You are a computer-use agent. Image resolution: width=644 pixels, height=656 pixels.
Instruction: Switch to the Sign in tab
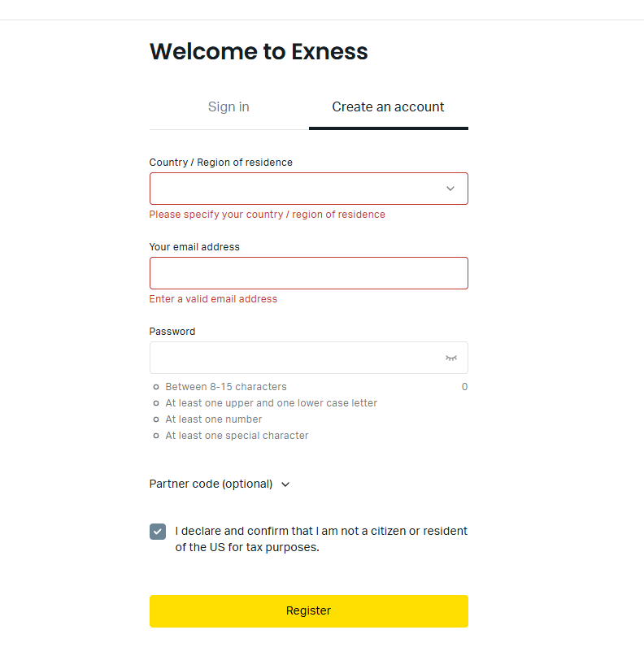click(228, 107)
